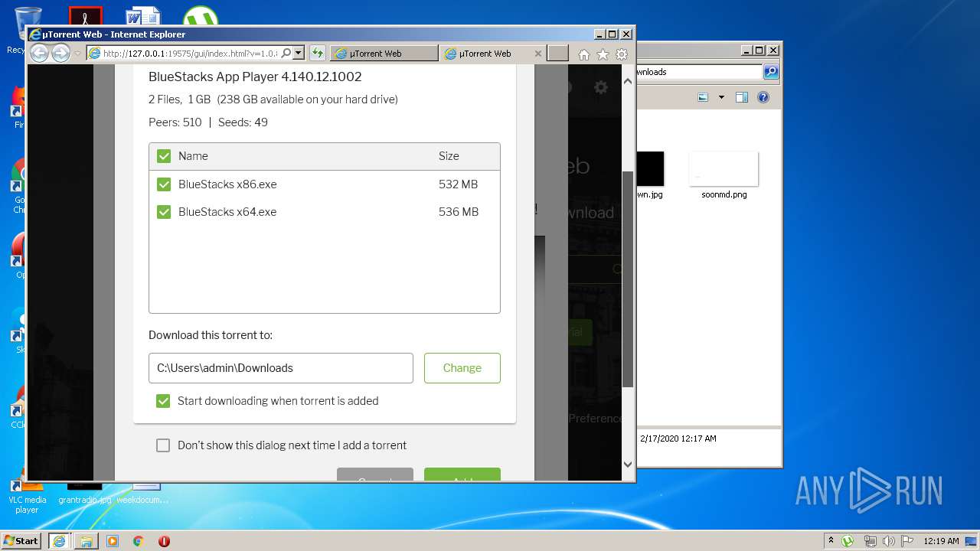Open grantradio.jpg desktop file
The width and height of the screenshot is (980, 551).
pyautogui.click(x=84, y=494)
